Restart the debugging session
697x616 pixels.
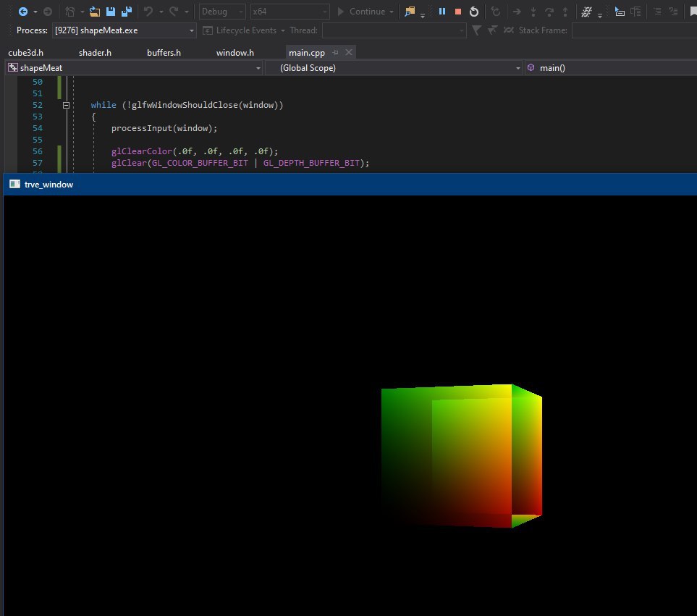click(x=473, y=12)
